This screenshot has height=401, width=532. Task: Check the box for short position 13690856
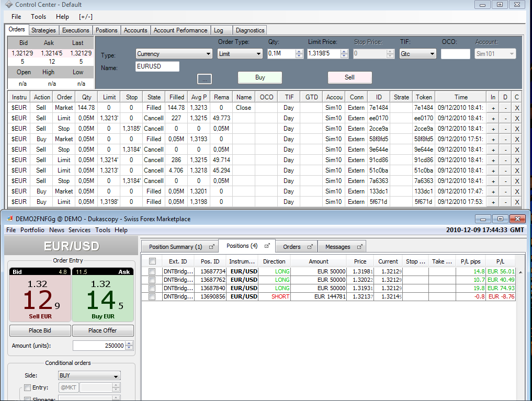click(152, 296)
